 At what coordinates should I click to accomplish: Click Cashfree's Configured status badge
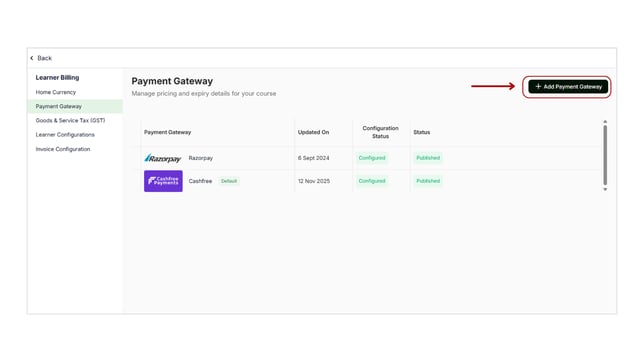[x=372, y=181]
